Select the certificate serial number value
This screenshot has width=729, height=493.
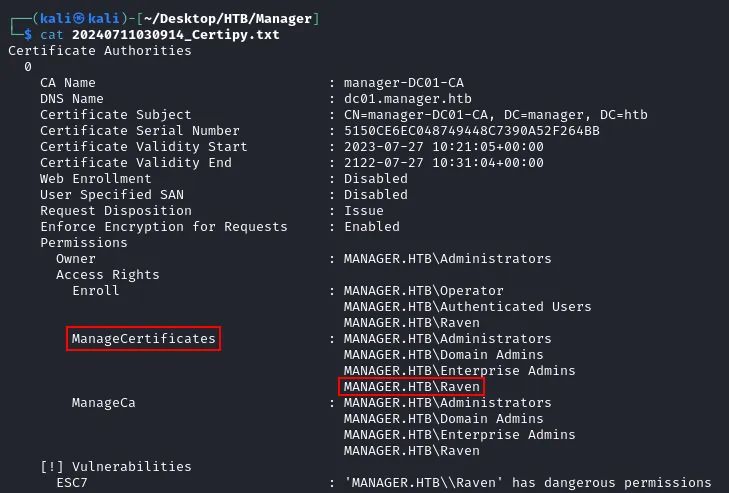point(471,131)
